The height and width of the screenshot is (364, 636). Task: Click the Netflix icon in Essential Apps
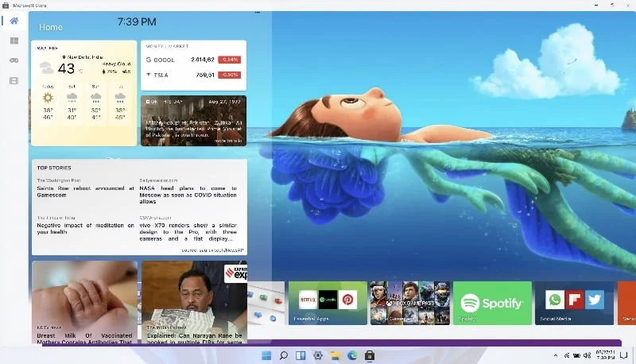[308, 300]
